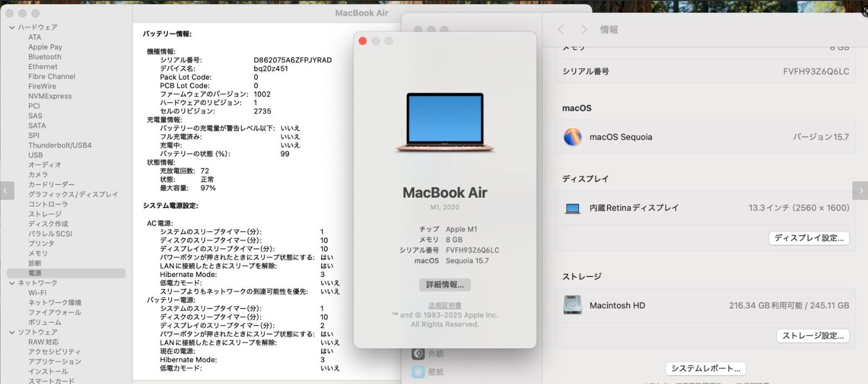
Task: Select ボリューム in sidebar
Action: coord(44,322)
